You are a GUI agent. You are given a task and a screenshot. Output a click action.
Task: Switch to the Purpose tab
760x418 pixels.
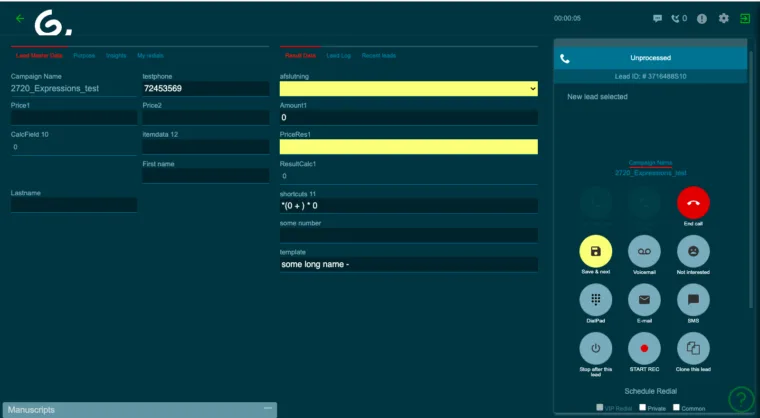point(84,56)
